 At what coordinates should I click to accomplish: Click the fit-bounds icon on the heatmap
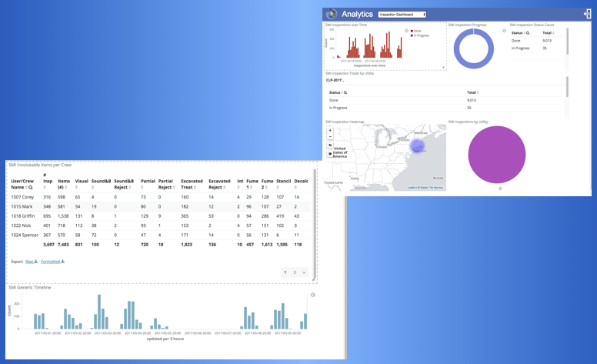point(330,145)
